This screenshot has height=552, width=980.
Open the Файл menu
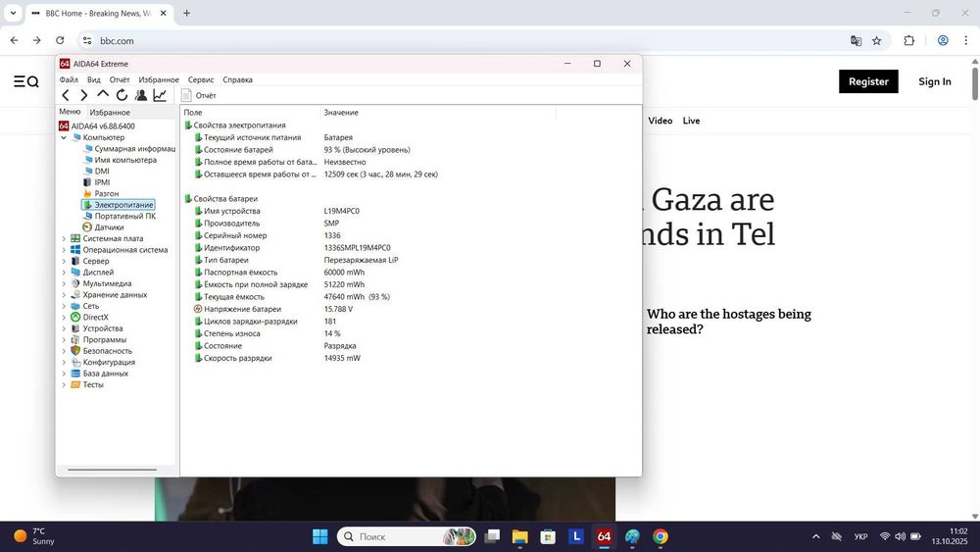pos(69,79)
